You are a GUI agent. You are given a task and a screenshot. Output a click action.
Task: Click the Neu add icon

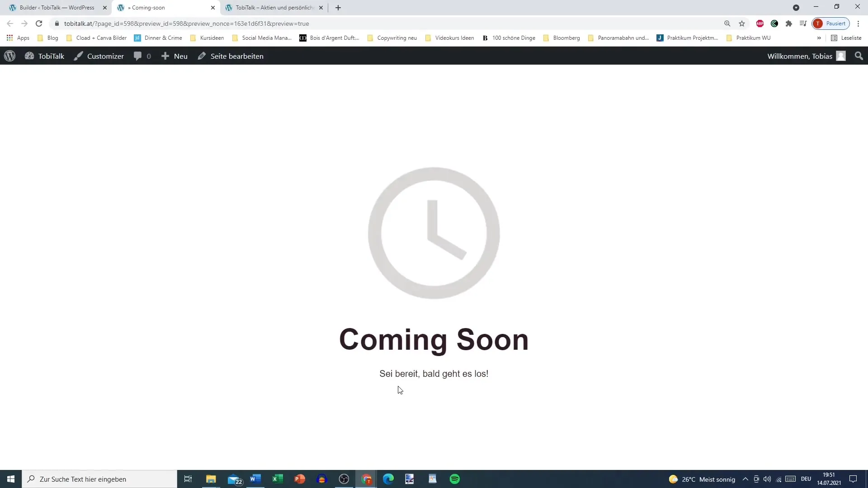[x=165, y=56]
